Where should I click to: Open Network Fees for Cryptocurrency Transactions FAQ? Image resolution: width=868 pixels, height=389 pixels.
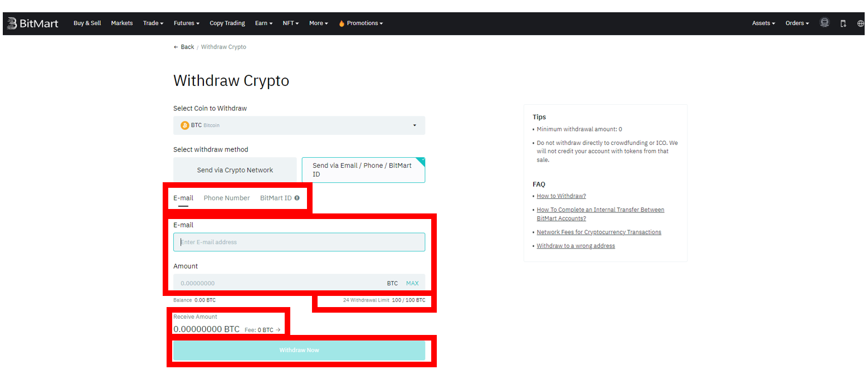tap(599, 232)
